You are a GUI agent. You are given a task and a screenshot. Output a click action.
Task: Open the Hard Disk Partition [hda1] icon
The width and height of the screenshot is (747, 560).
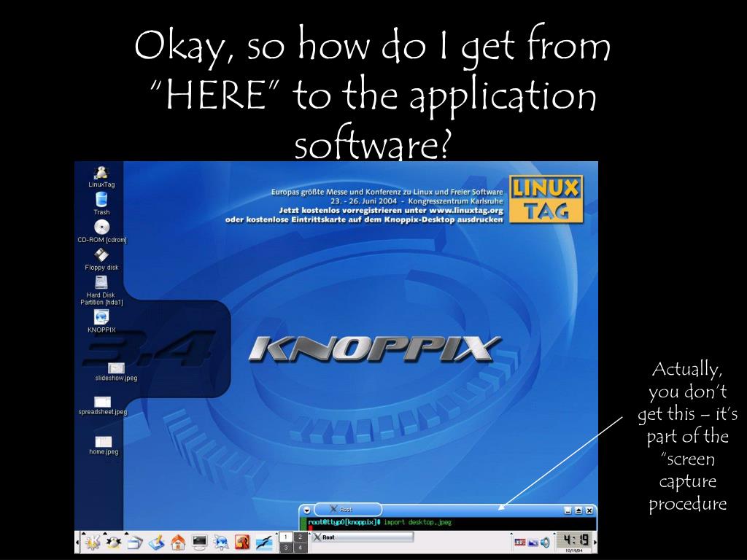point(101,290)
